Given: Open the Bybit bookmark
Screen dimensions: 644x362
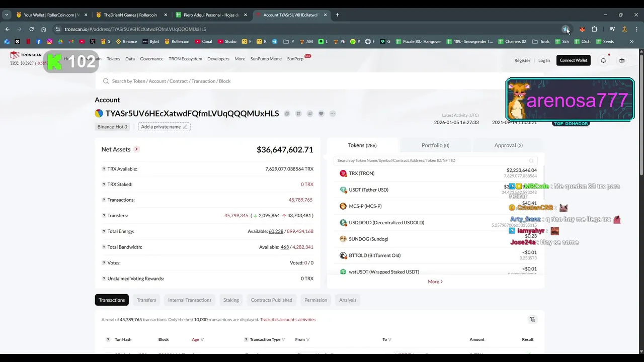Looking at the screenshot, I should pos(150,41).
